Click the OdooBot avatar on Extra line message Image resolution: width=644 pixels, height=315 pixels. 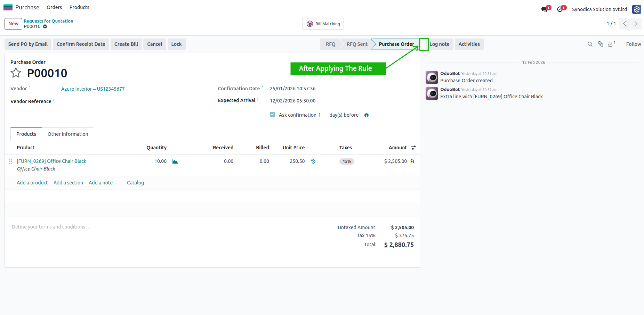[432, 93]
